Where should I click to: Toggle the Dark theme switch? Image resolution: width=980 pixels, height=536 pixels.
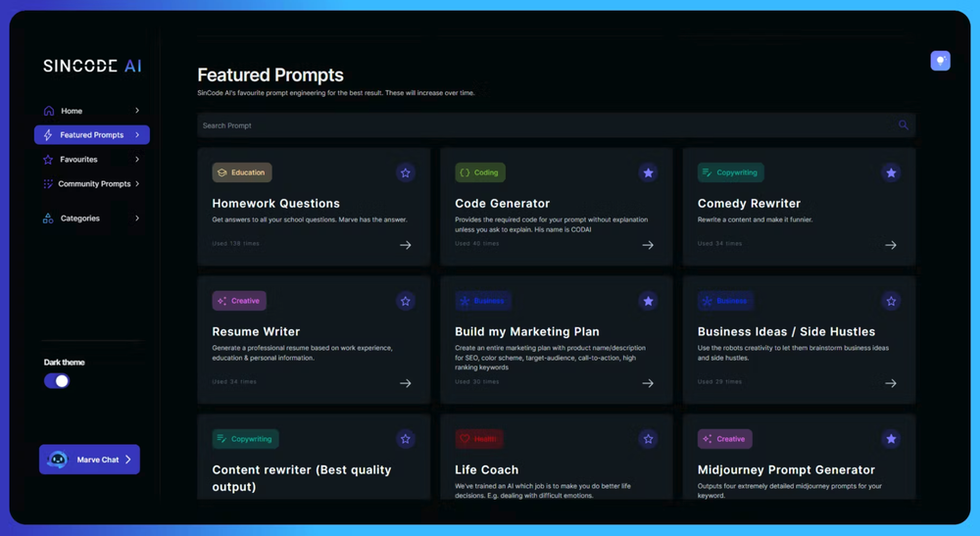click(57, 381)
